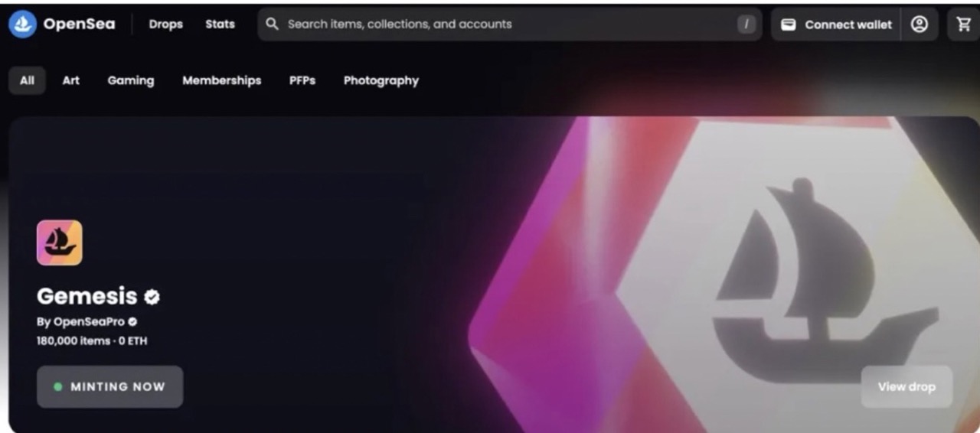Open the shopping cart icon
The width and height of the screenshot is (980, 433).
pyautogui.click(x=964, y=24)
